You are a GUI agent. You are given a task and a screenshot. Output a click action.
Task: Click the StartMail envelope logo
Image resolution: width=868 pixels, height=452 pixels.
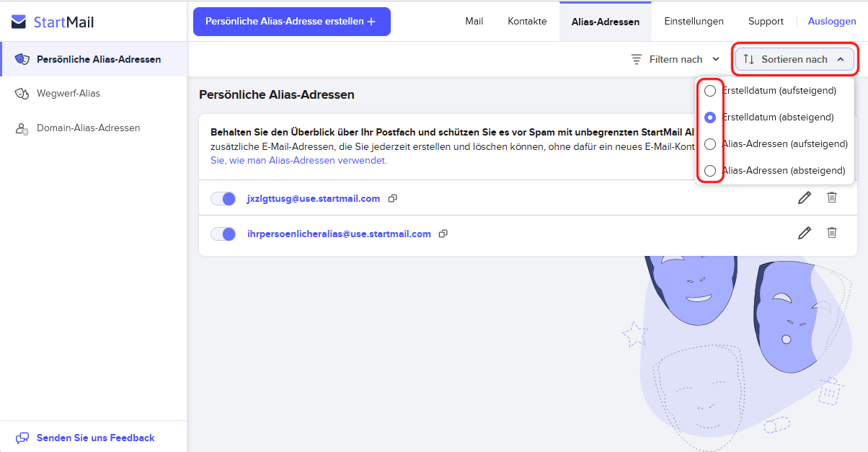click(x=19, y=22)
